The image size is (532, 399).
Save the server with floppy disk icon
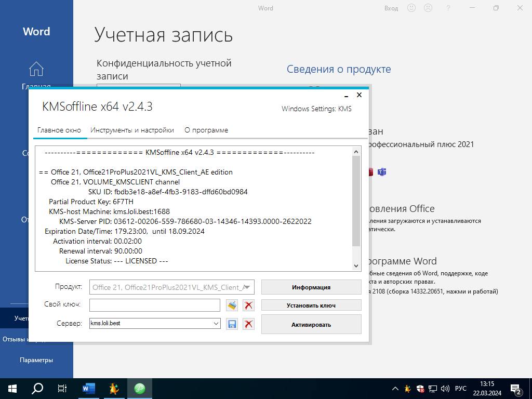point(232,324)
